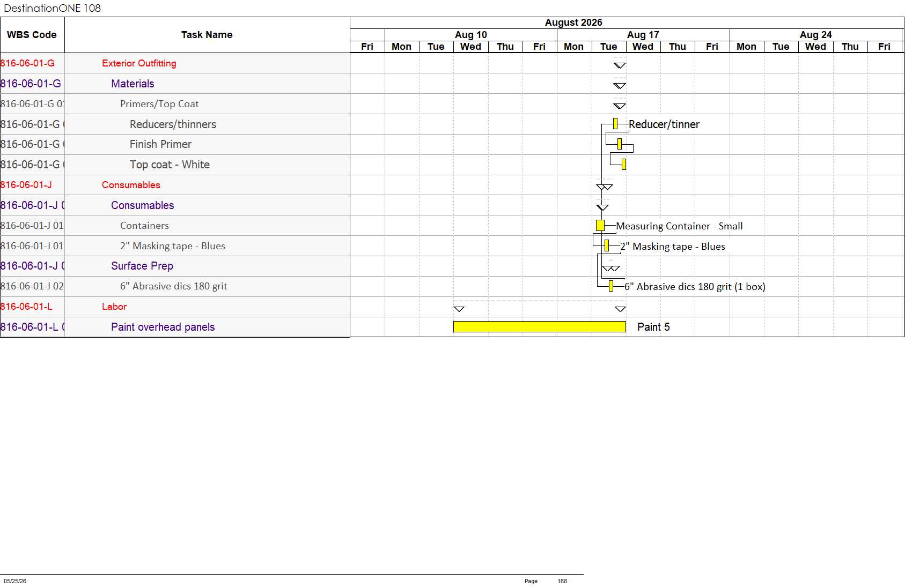
Task: Click the 6" Abrasive dics gantt marker
Action: [611, 286]
